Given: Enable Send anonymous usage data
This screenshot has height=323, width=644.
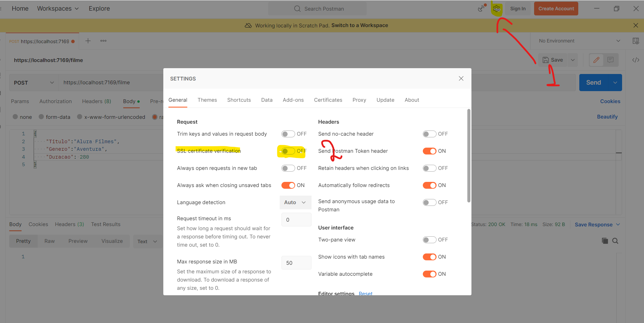Looking at the screenshot, I should click(x=429, y=202).
